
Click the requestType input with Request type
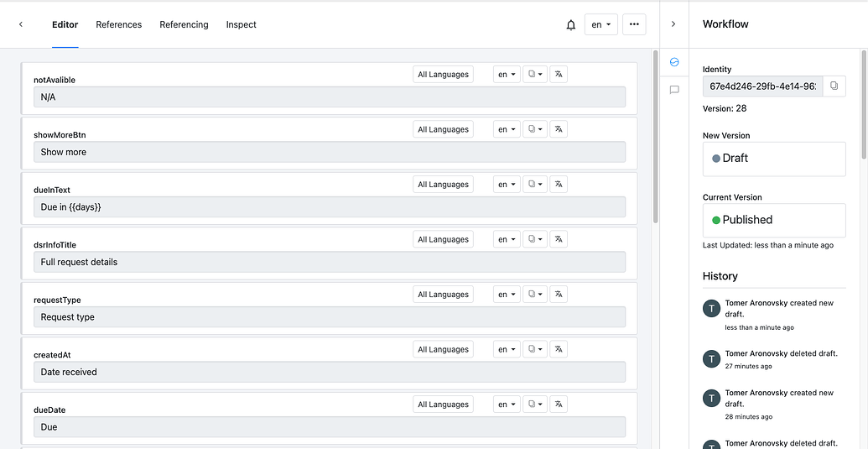[330, 316]
